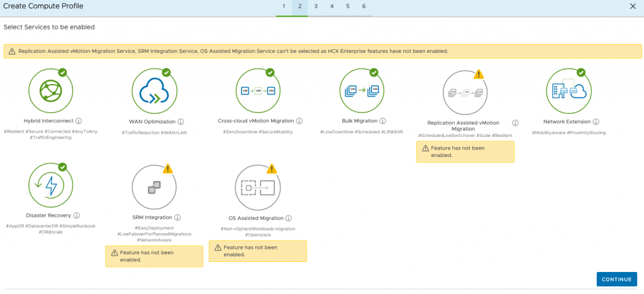Click the #LowDowntime #Scheduled #Lift&Shift tags
644x294 pixels.
362,132
